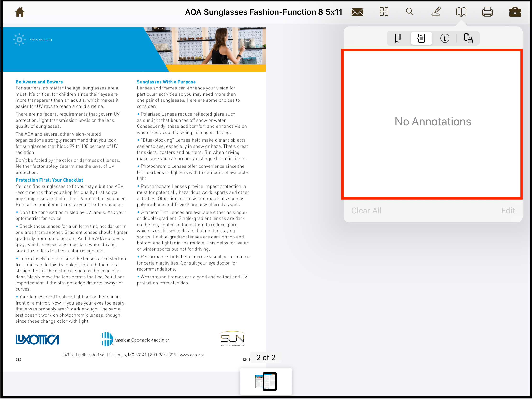Open the bookmarks panel from toolbar
The image size is (532, 399).
[x=462, y=12]
